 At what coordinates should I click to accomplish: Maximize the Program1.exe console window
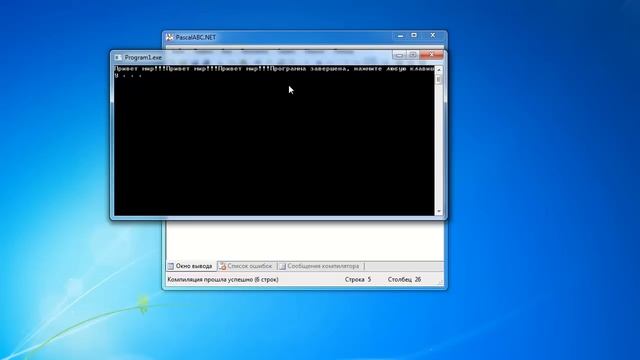pyautogui.click(x=413, y=55)
